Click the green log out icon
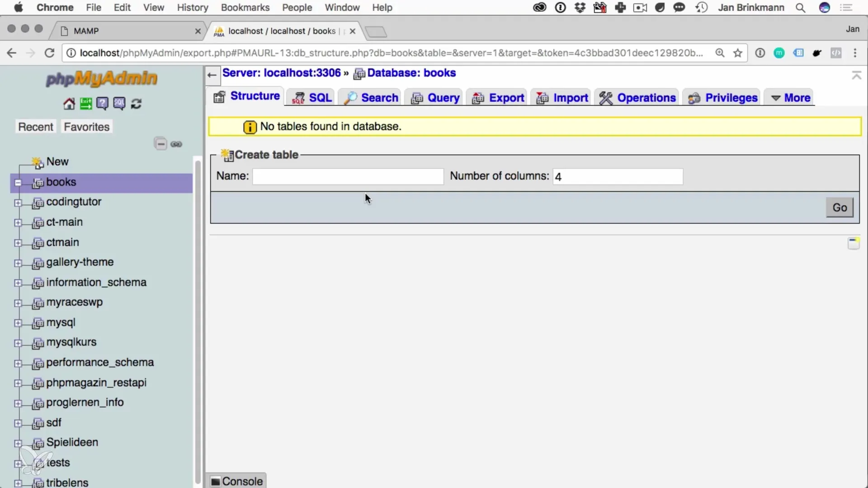This screenshot has width=868, height=488. 86,104
